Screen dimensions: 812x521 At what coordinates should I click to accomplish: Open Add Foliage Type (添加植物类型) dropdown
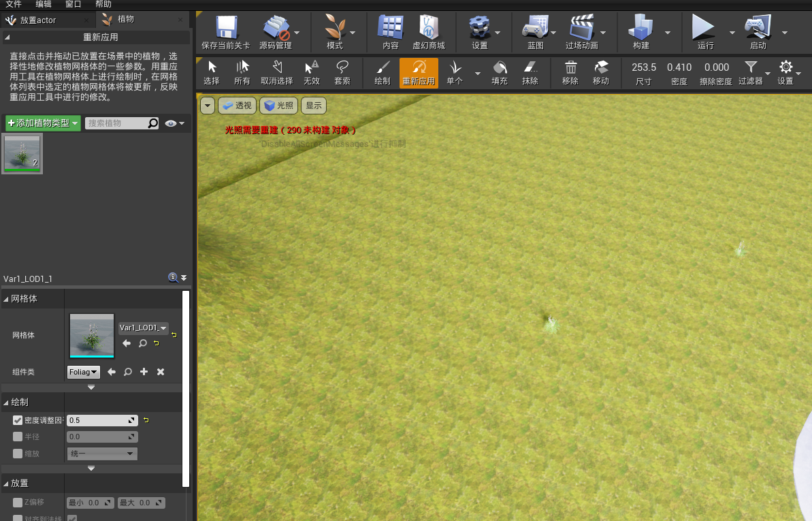click(x=43, y=123)
